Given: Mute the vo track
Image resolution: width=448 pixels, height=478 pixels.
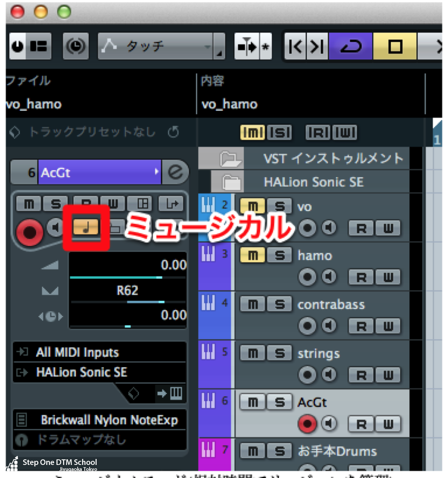Looking at the screenshot, I should point(253,206).
